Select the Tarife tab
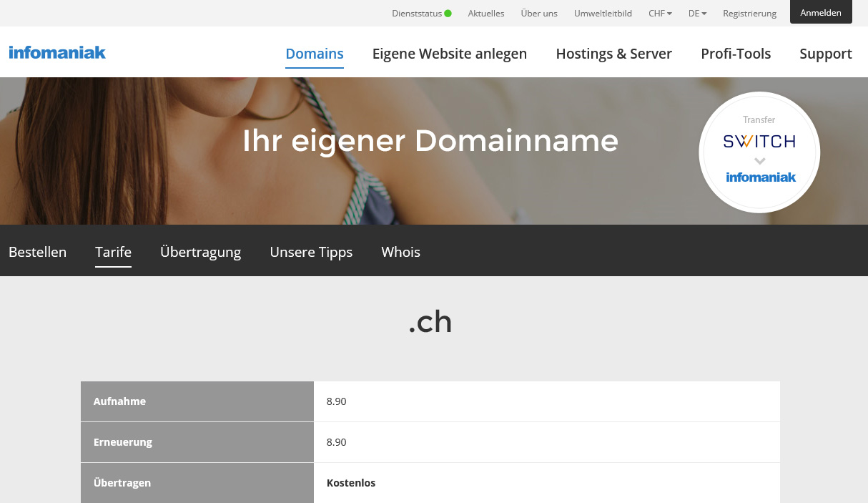Viewport: 868px width, 503px height. 113,252
